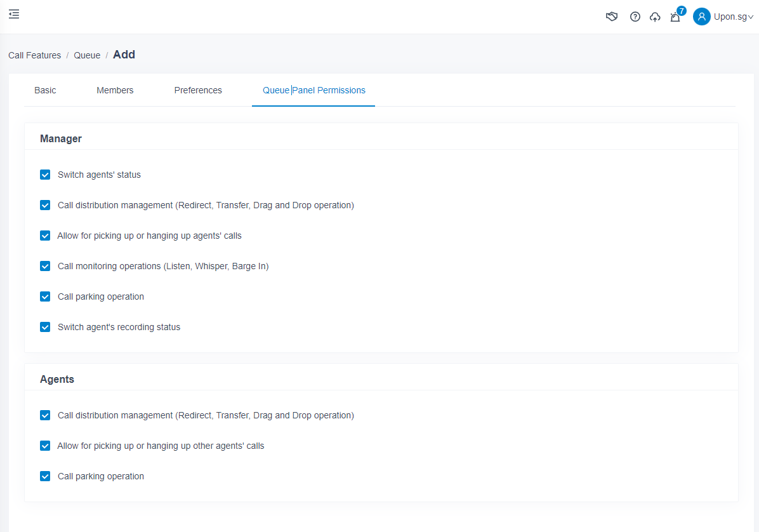This screenshot has height=532, width=759.
Task: Uncheck Agents Call distribution management
Action: 45,415
